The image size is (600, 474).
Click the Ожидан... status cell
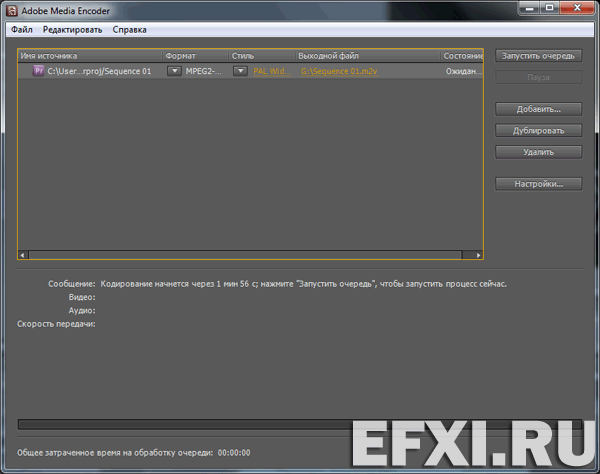(x=463, y=71)
